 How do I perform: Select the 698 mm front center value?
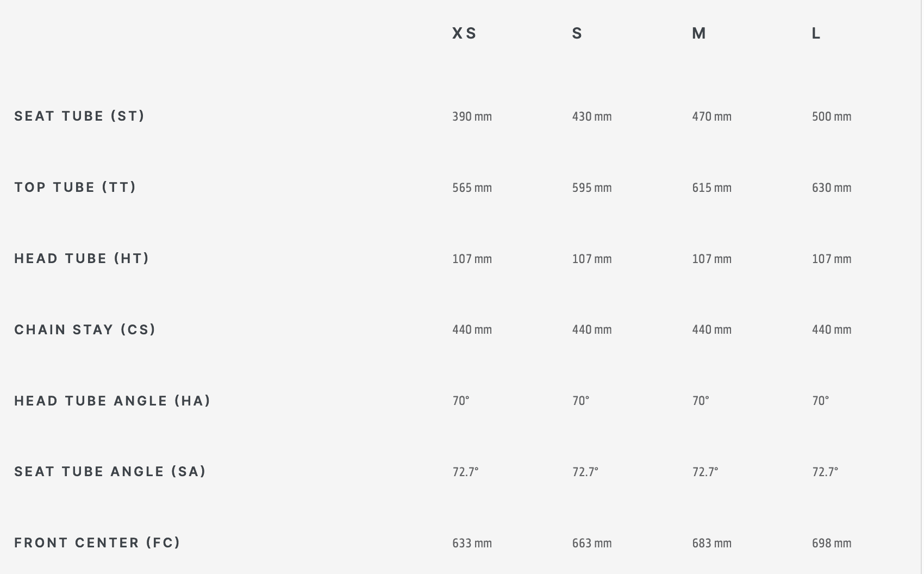pos(832,544)
